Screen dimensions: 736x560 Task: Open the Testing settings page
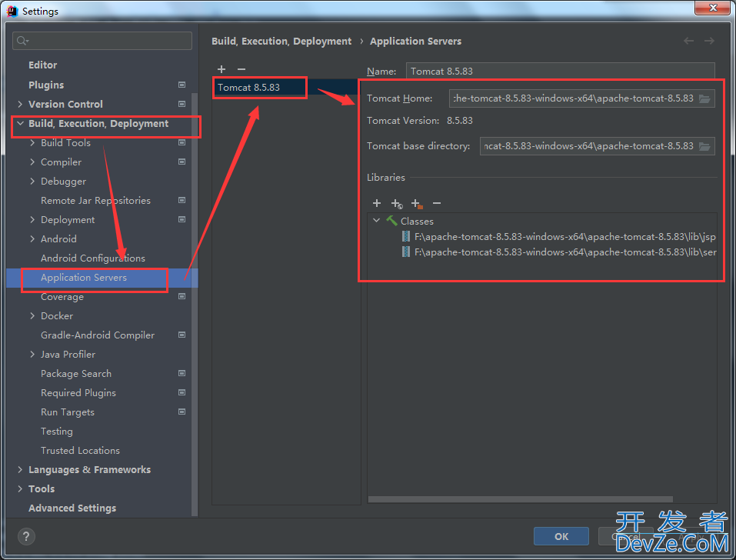57,432
